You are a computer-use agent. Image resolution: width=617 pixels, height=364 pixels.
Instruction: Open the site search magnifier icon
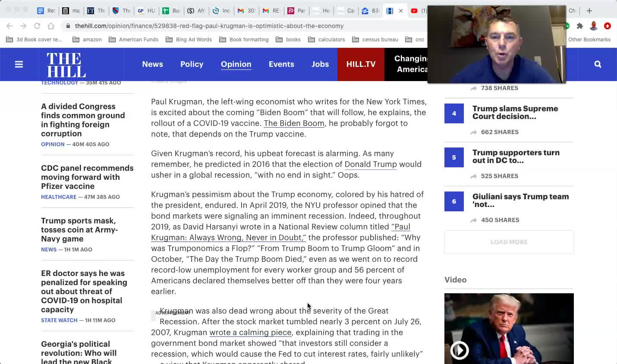click(x=598, y=64)
